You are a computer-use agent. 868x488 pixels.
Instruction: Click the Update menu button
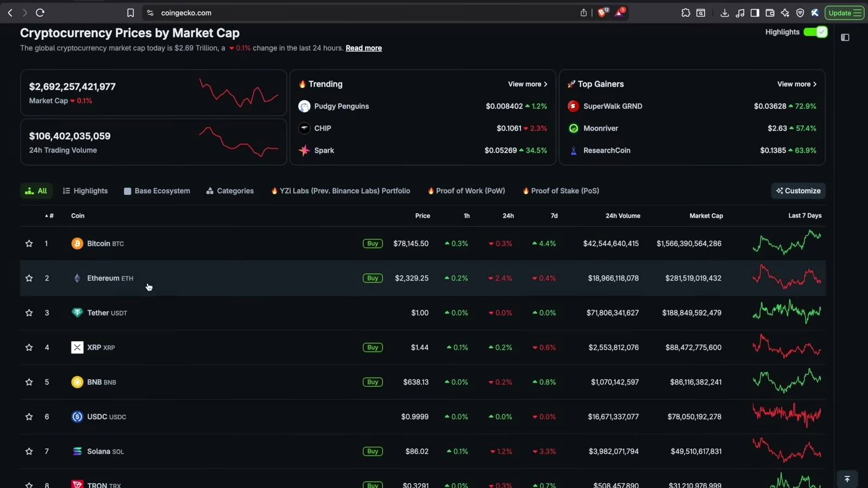pyautogui.click(x=845, y=12)
